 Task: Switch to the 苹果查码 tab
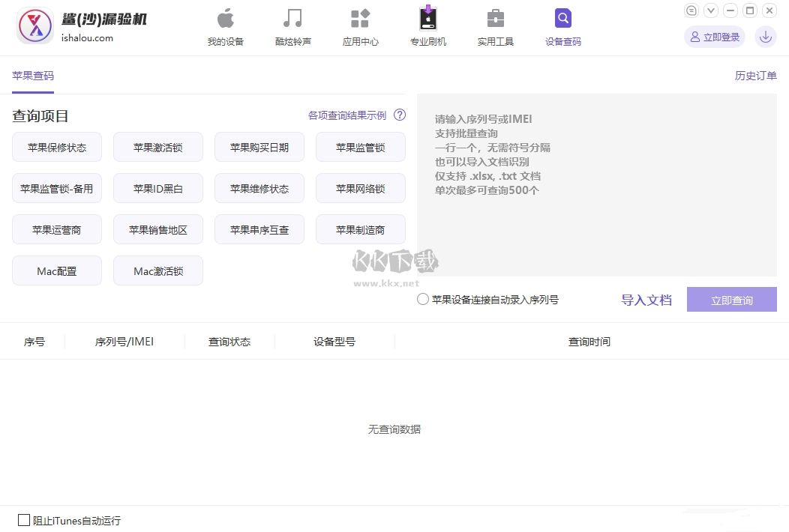(x=33, y=75)
